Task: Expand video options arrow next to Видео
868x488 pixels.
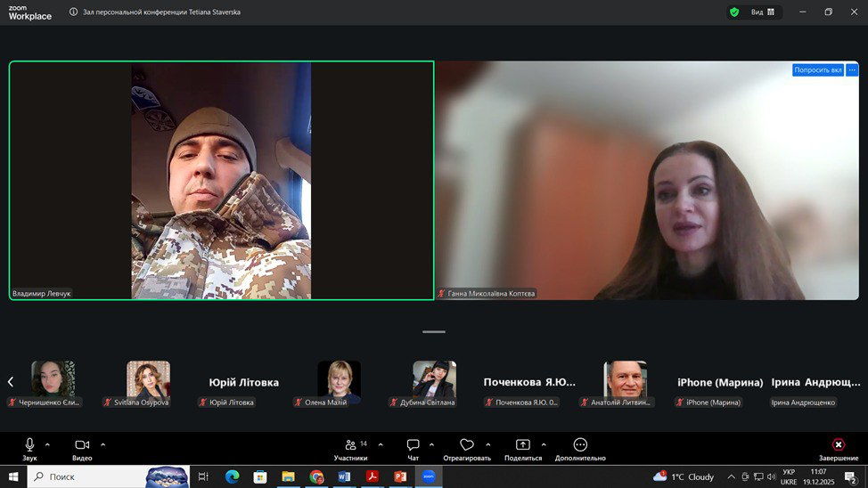Action: point(102,443)
